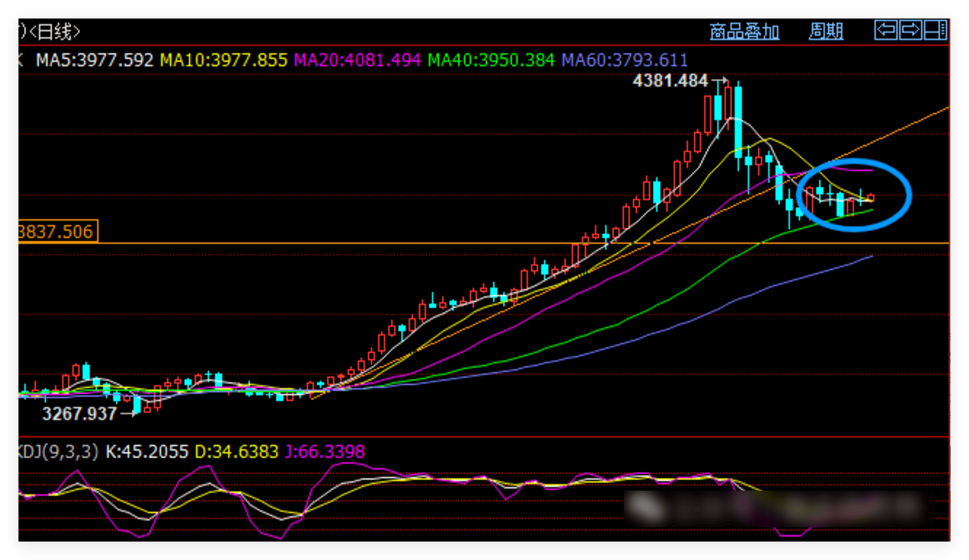Open the 周期 period link
Screen dimensions: 969x560
[826, 32]
